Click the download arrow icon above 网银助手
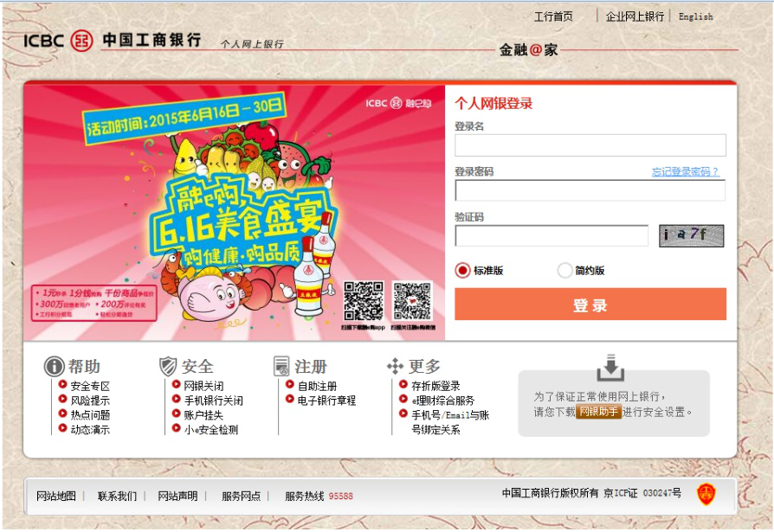Image resolution: width=774 pixels, height=532 pixels. click(610, 368)
